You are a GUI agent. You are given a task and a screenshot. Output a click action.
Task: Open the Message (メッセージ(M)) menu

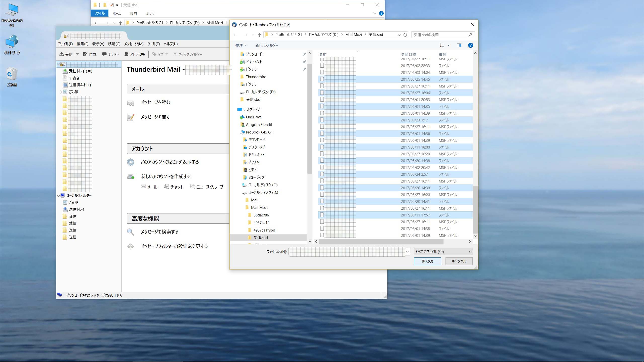pos(134,44)
